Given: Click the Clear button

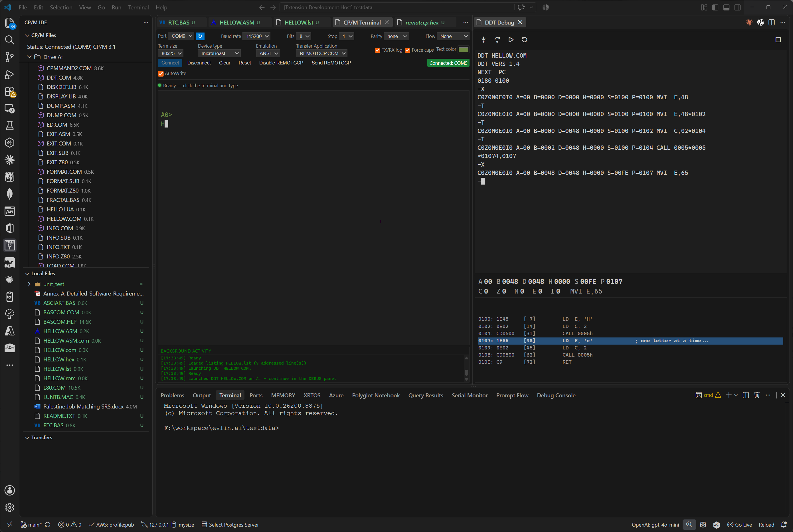Looking at the screenshot, I should pyautogui.click(x=224, y=63).
